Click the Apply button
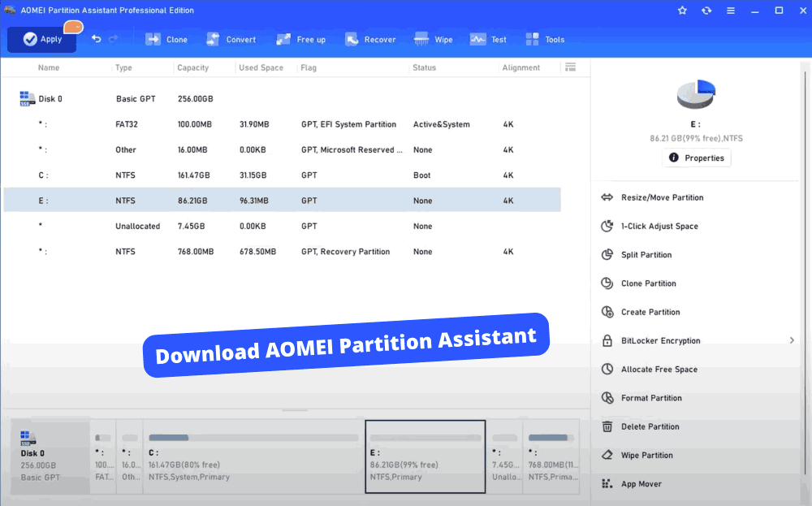Image resolution: width=812 pixels, height=506 pixels. tap(42, 39)
